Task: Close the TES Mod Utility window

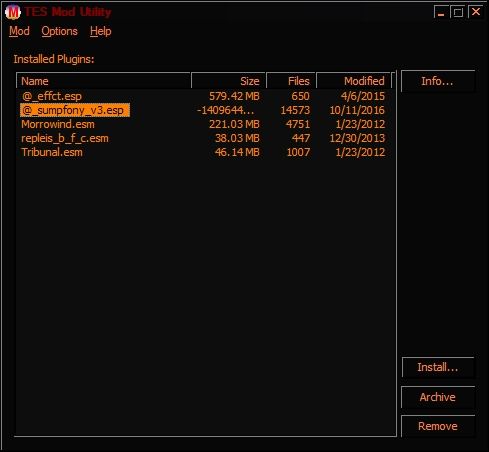Action: [476, 12]
